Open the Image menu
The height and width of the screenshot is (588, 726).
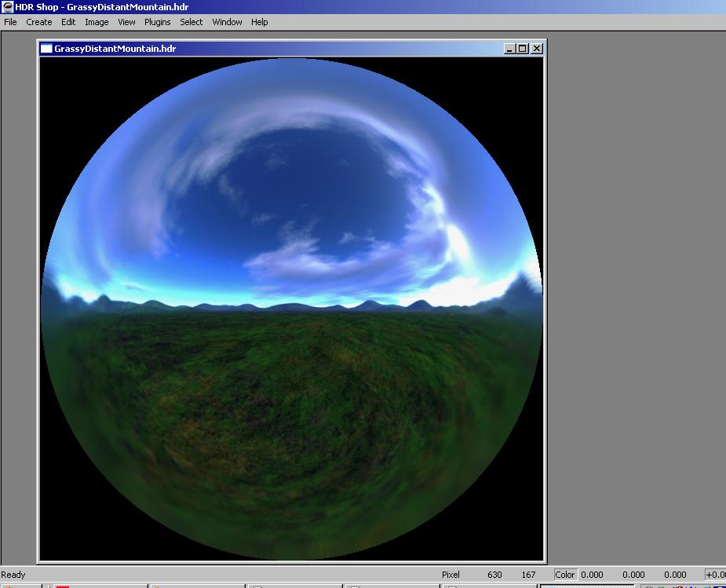pos(97,22)
